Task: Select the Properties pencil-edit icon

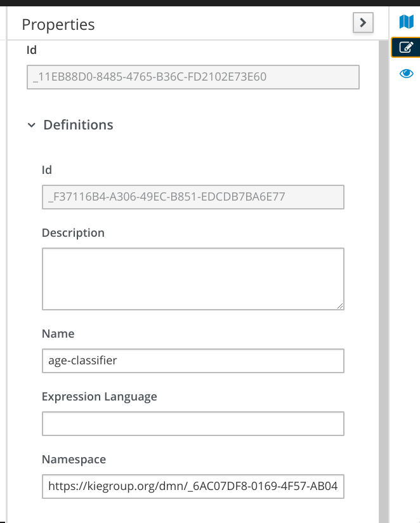Action: pos(406,47)
